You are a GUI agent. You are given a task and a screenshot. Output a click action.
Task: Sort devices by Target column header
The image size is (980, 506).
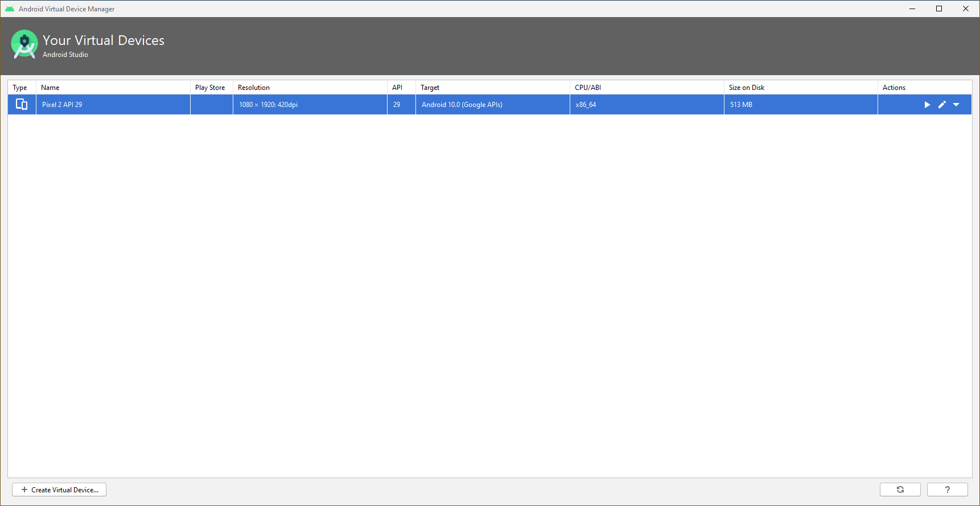492,88
